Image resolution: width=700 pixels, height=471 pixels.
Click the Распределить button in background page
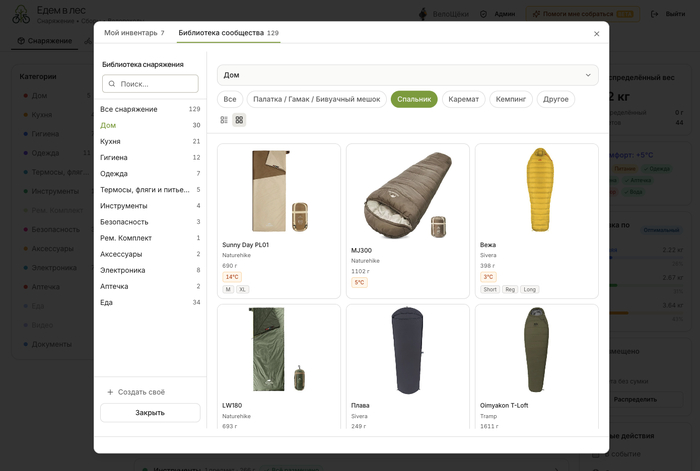click(635, 399)
